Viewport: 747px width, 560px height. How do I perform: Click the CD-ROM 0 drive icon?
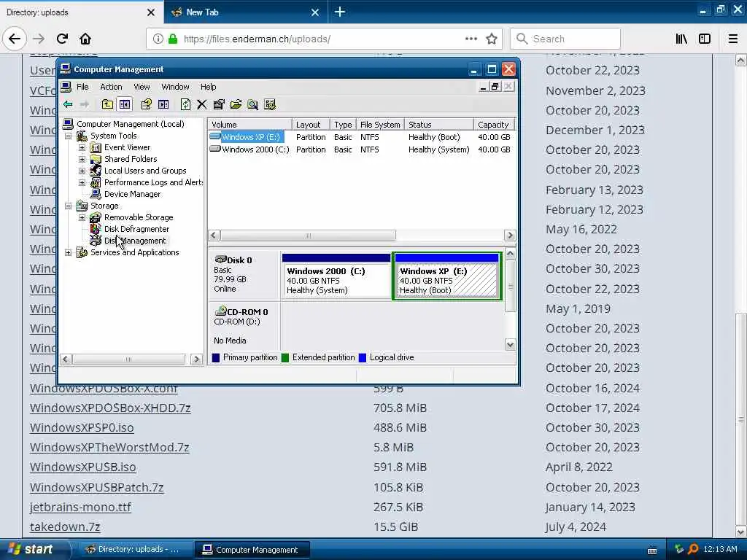click(x=220, y=311)
